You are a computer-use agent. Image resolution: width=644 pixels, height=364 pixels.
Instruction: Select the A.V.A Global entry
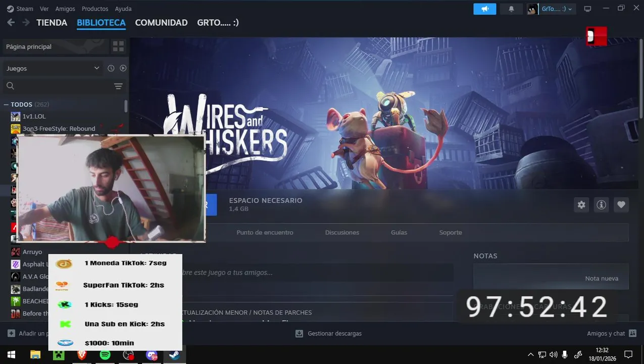point(36,277)
